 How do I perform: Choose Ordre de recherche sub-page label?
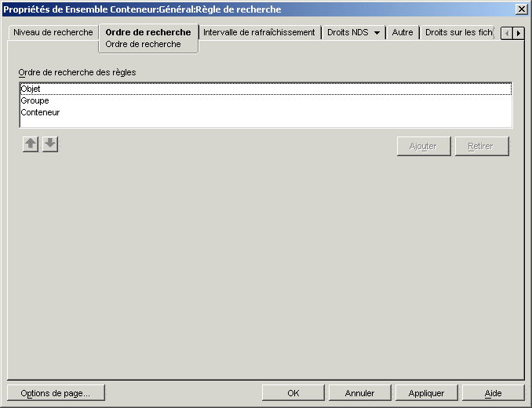[143, 44]
